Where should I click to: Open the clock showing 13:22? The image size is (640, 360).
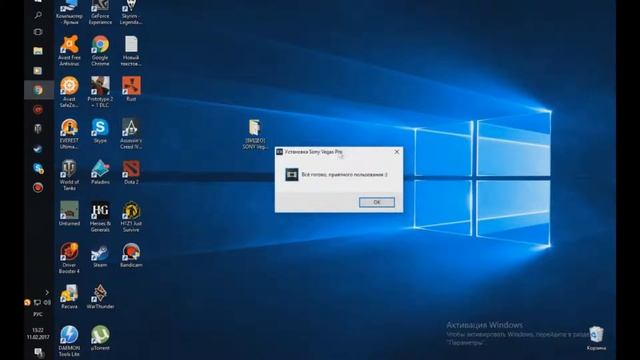pyautogui.click(x=38, y=333)
